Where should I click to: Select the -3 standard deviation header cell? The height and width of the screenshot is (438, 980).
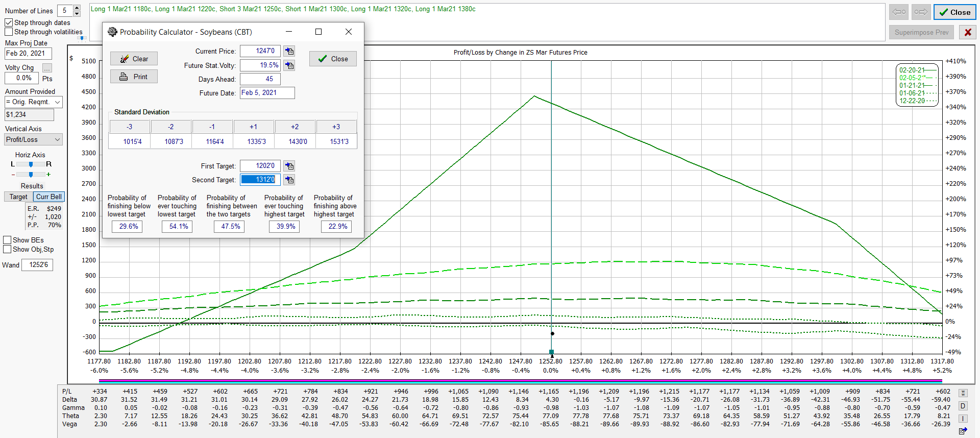[x=130, y=127]
